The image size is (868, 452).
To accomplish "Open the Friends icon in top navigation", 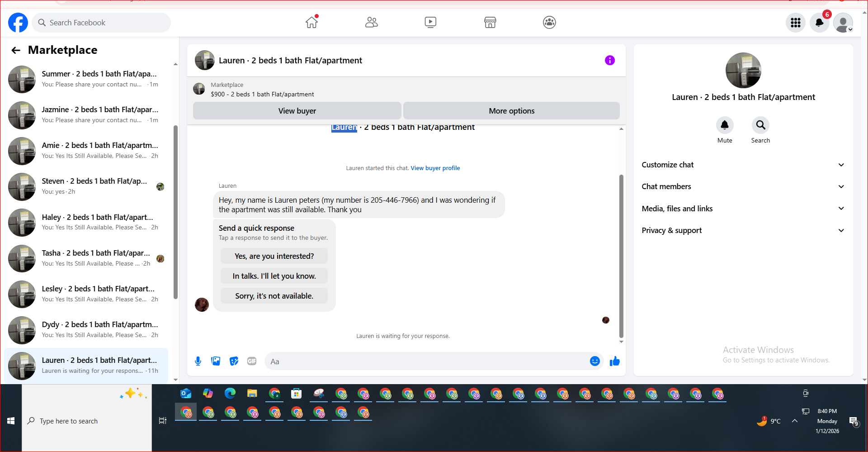I will click(x=371, y=22).
